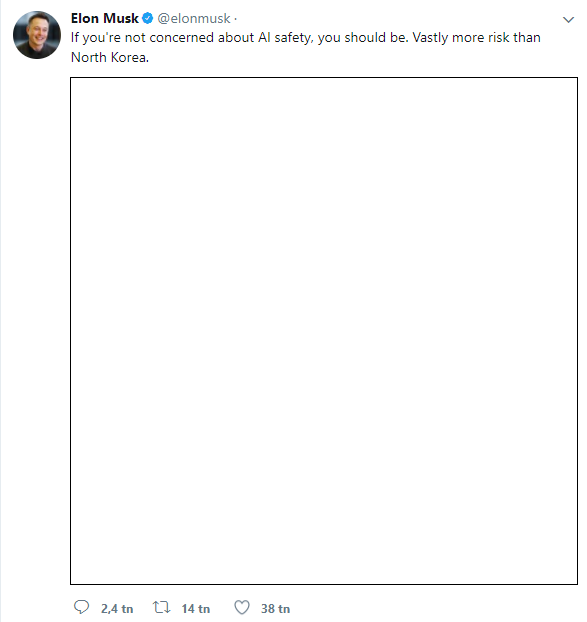Screen dimensions: 587x622
Task: Open the Elon Musk display name link
Action: tap(105, 18)
